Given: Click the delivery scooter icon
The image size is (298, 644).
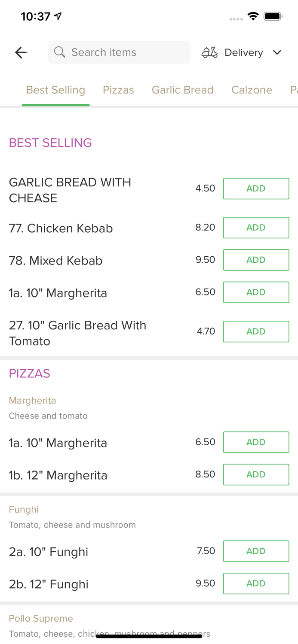Looking at the screenshot, I should [x=209, y=52].
